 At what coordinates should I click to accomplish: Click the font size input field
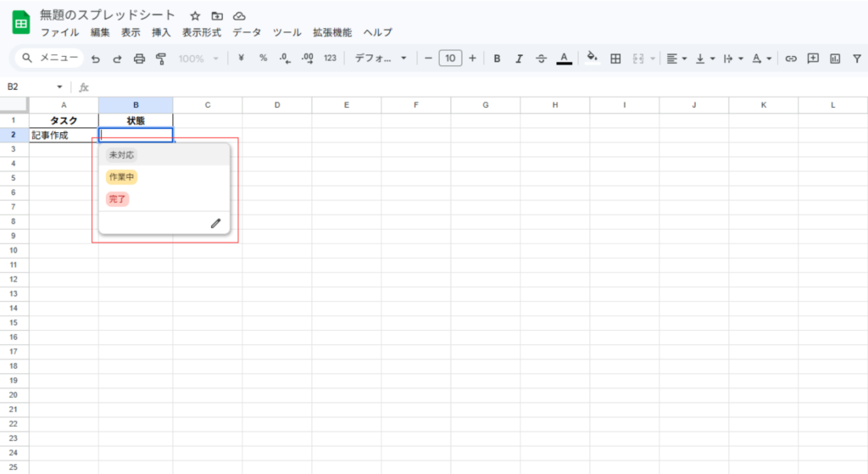[x=450, y=59]
